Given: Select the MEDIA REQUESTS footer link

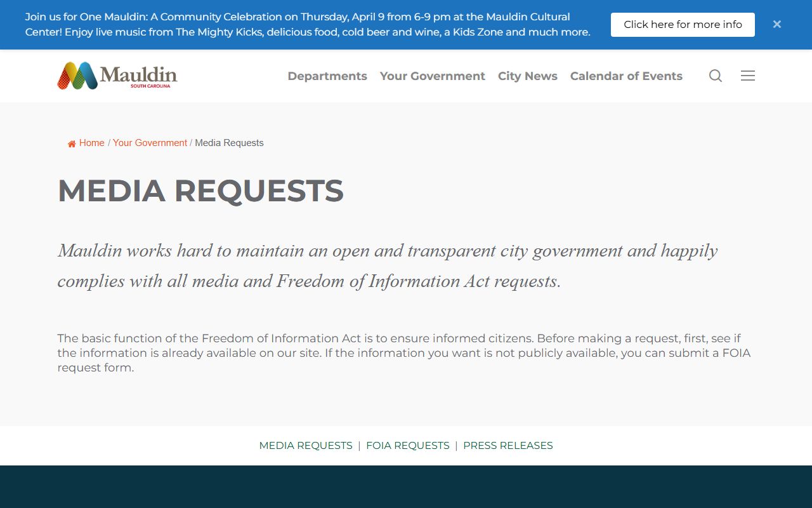Looking at the screenshot, I should tap(306, 446).
